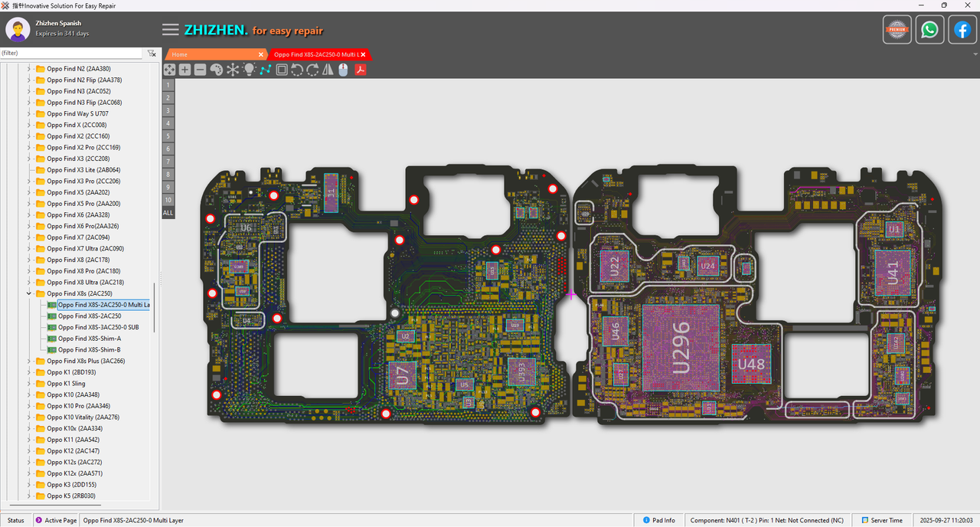Flip the board with mirror tool
980x527 pixels.
point(328,70)
